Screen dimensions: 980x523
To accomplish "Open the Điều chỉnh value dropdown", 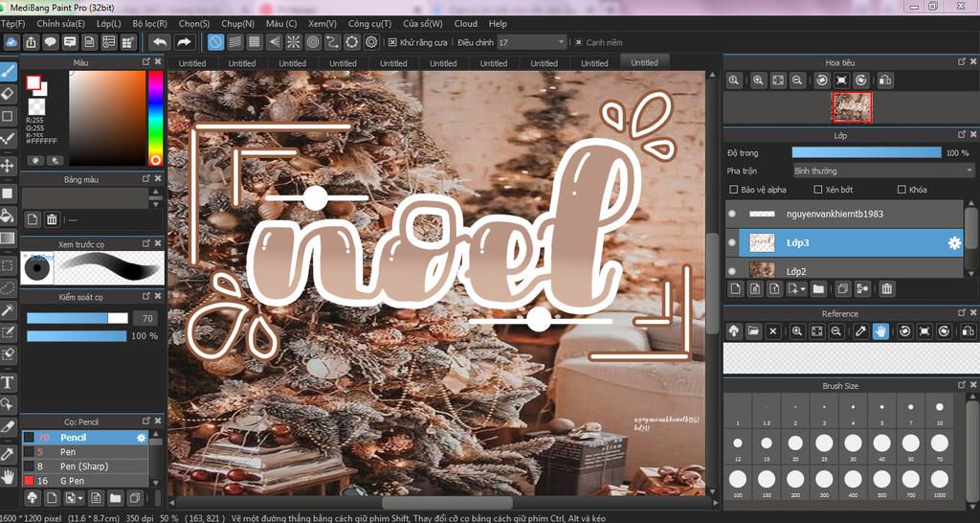I will (x=531, y=42).
